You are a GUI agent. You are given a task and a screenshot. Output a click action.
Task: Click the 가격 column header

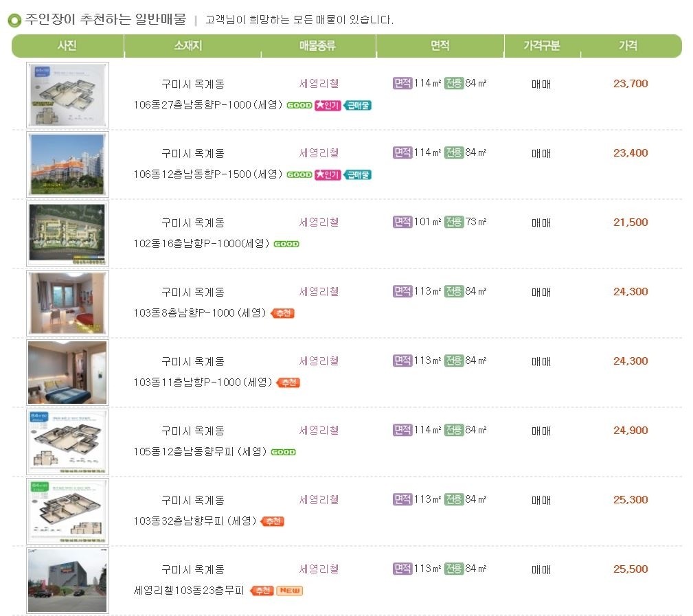[x=628, y=45]
